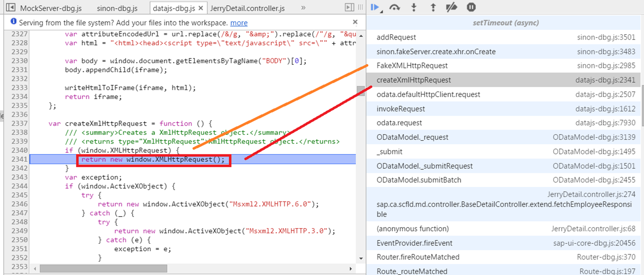The image size is (644, 275).
Task: Toggle breakpoint on line 2337
Action: (x=19, y=123)
